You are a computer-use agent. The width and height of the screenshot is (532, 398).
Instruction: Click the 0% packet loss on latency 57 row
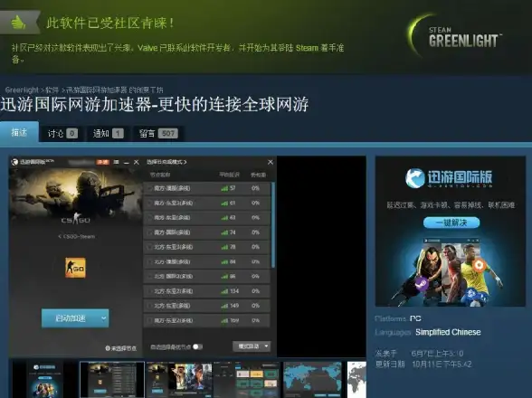coord(255,188)
